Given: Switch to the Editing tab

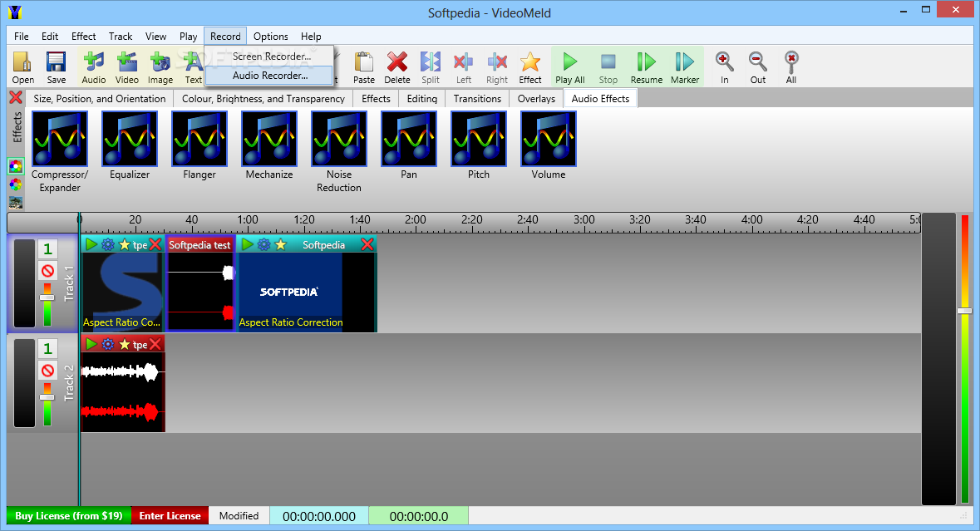Looking at the screenshot, I should click(422, 99).
